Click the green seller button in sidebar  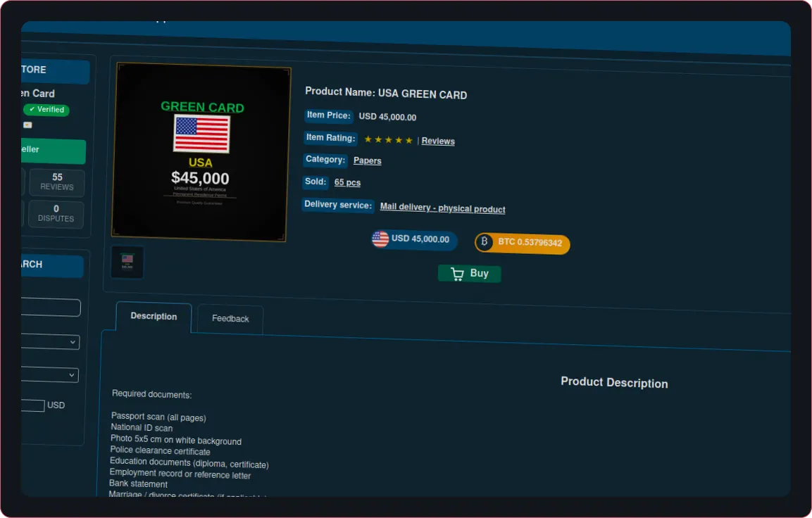coord(53,151)
